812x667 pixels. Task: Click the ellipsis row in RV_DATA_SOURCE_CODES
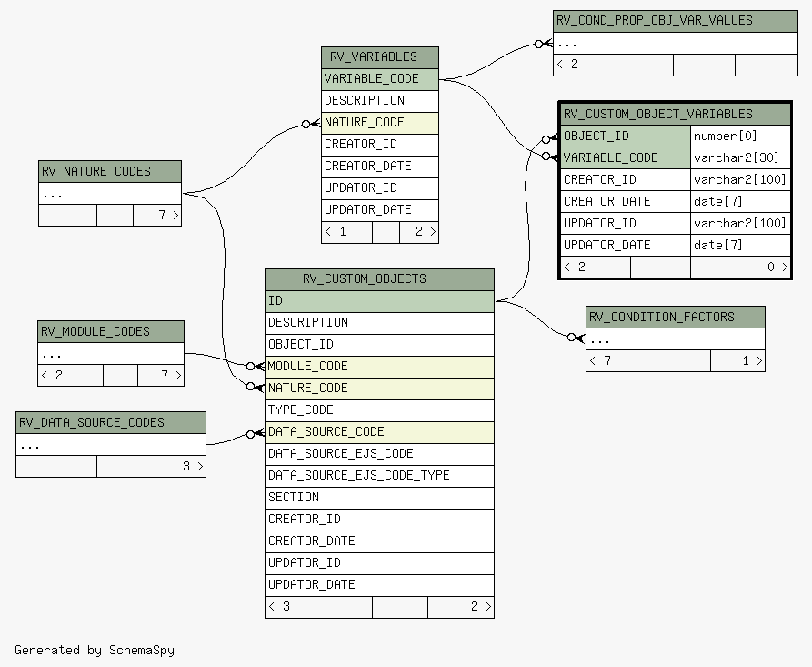(x=111, y=445)
